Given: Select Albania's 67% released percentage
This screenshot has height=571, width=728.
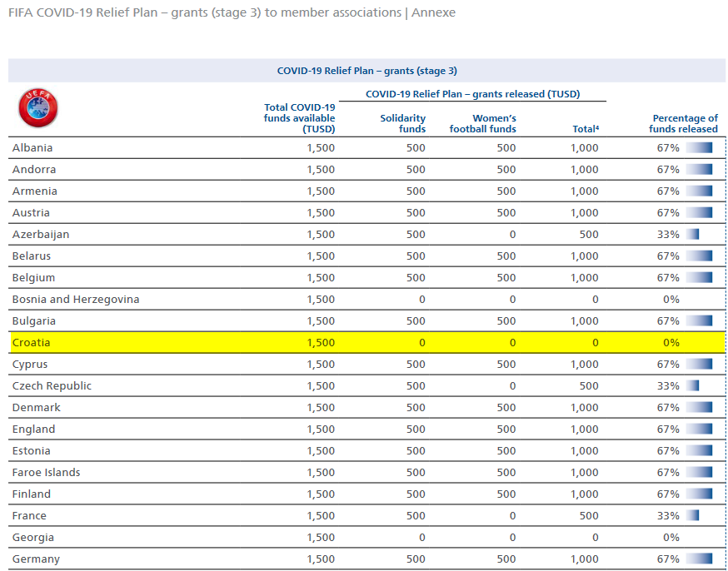Looking at the screenshot, I should 669,148.
